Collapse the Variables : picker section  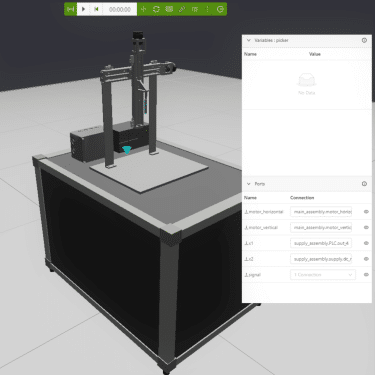click(x=249, y=40)
